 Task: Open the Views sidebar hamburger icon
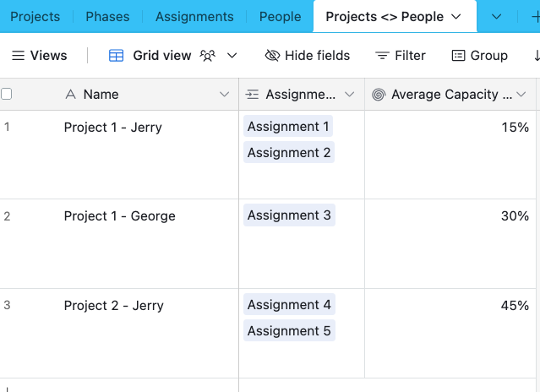click(x=18, y=56)
